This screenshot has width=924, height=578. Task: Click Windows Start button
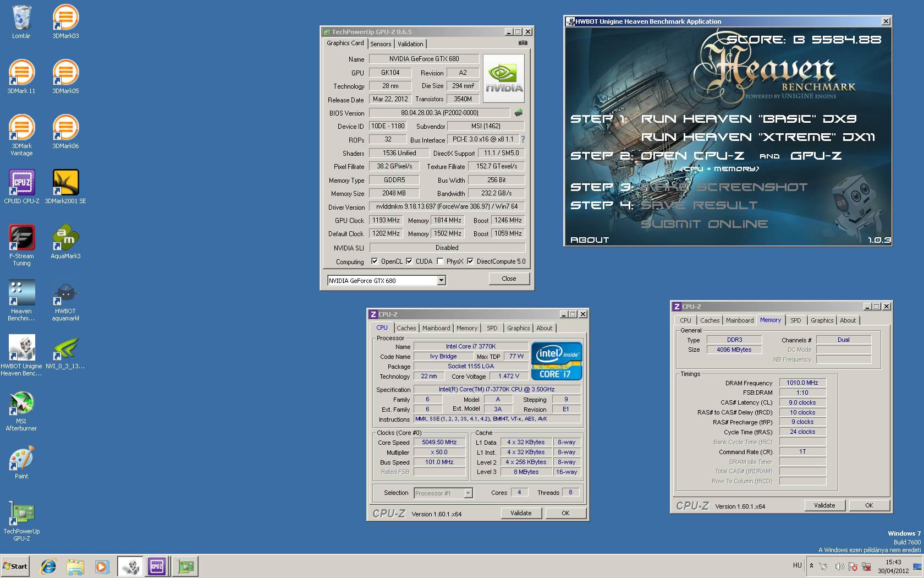15,566
